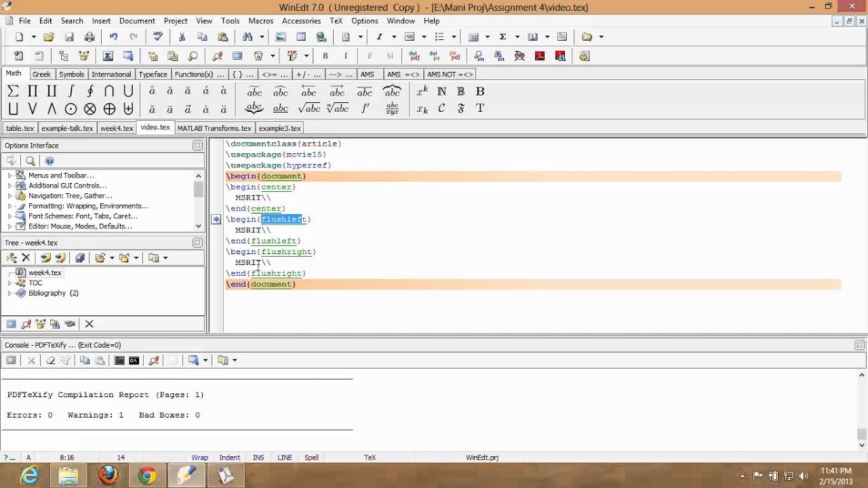Open Google Chrome from the taskbar
The width and height of the screenshot is (868, 488).
pyautogui.click(x=147, y=476)
